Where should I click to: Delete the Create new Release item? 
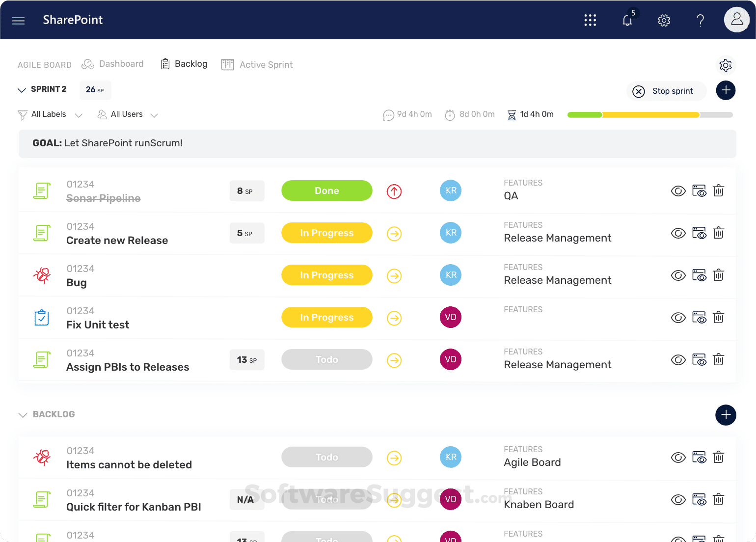click(x=719, y=233)
